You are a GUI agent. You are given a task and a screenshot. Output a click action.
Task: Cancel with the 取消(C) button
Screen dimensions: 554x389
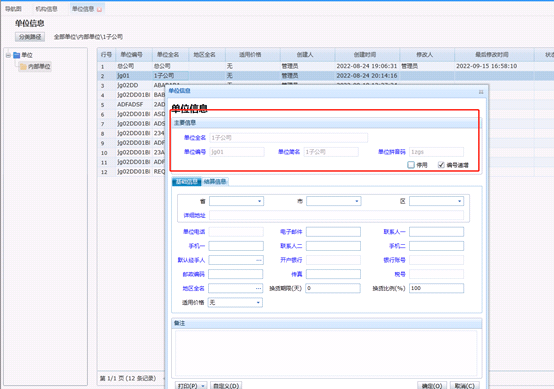[465, 386]
